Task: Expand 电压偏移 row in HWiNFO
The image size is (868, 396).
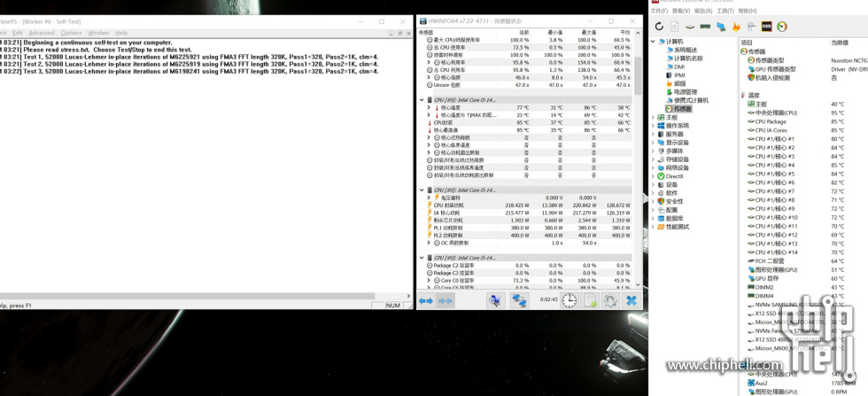Action: pyautogui.click(x=429, y=198)
